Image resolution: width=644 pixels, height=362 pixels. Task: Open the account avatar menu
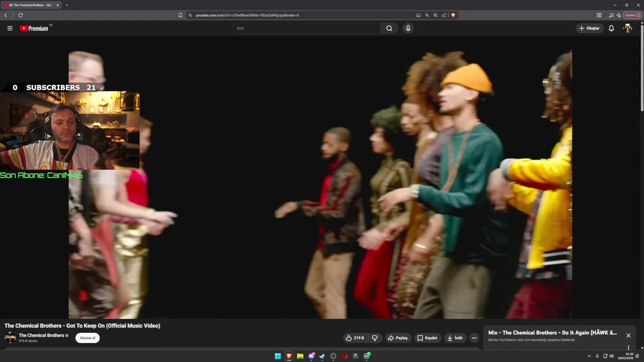(627, 28)
